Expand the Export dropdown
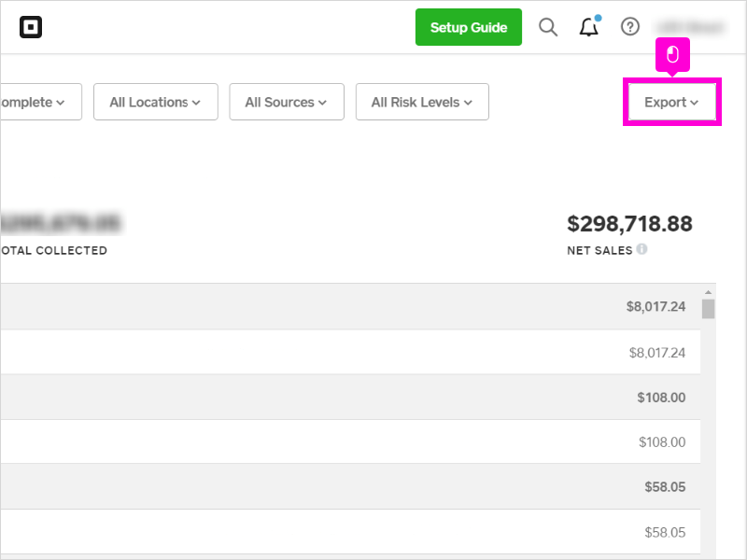Image resolution: width=747 pixels, height=560 pixels. [x=671, y=102]
